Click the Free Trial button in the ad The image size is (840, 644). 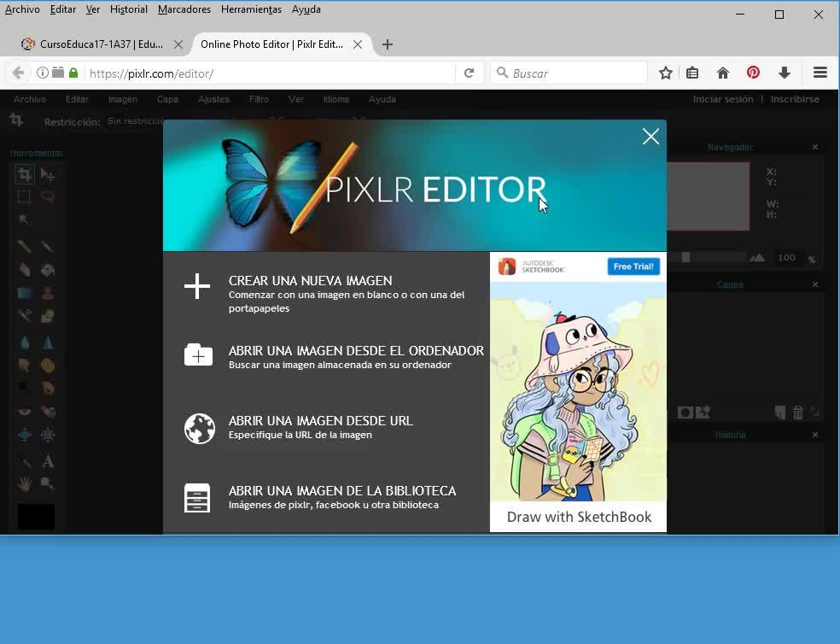click(x=633, y=266)
